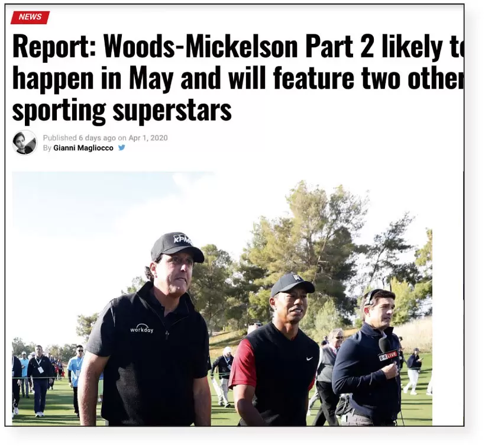The image size is (485, 448).
Task: Click the logo on the middle golfer's cap
Action: click(x=298, y=278)
